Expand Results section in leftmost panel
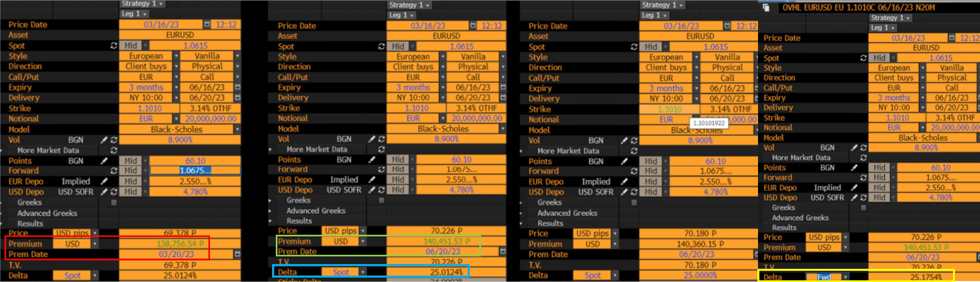 (x=1, y=224)
